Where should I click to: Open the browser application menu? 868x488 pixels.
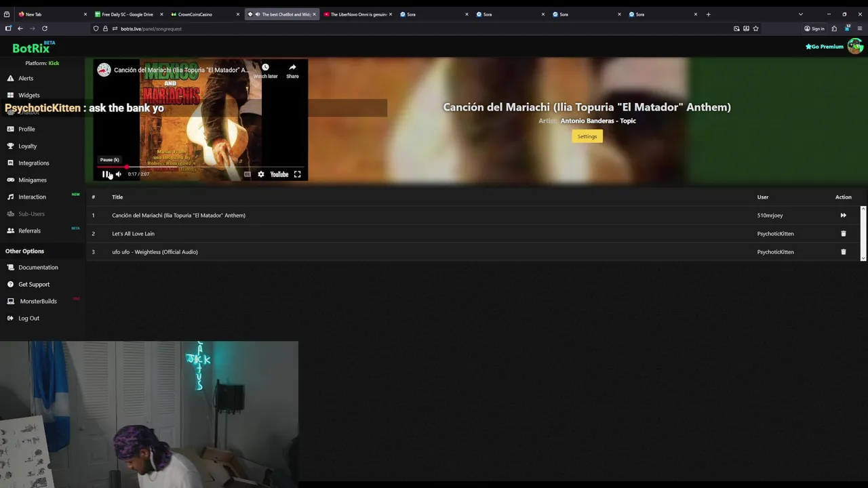coord(860,28)
